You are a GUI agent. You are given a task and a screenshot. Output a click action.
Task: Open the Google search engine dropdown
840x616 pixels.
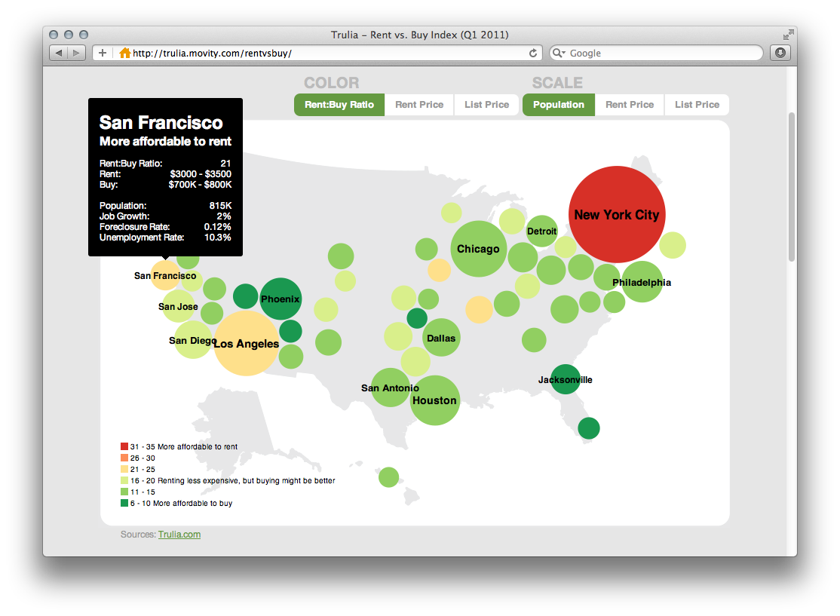click(x=562, y=53)
